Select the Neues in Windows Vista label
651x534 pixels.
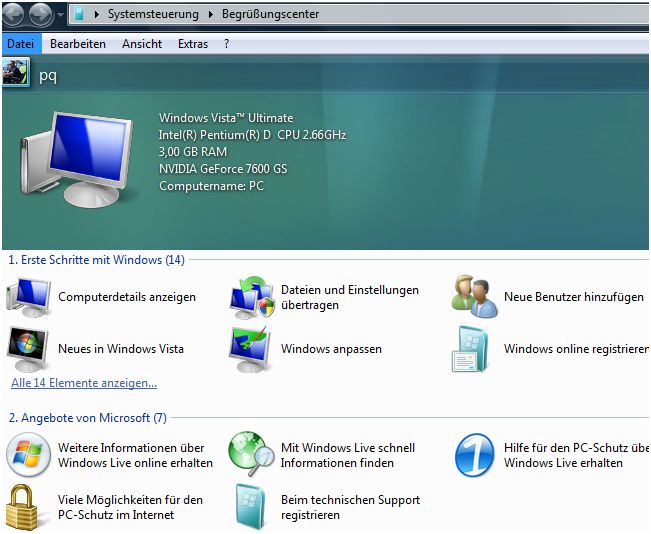tap(121, 349)
